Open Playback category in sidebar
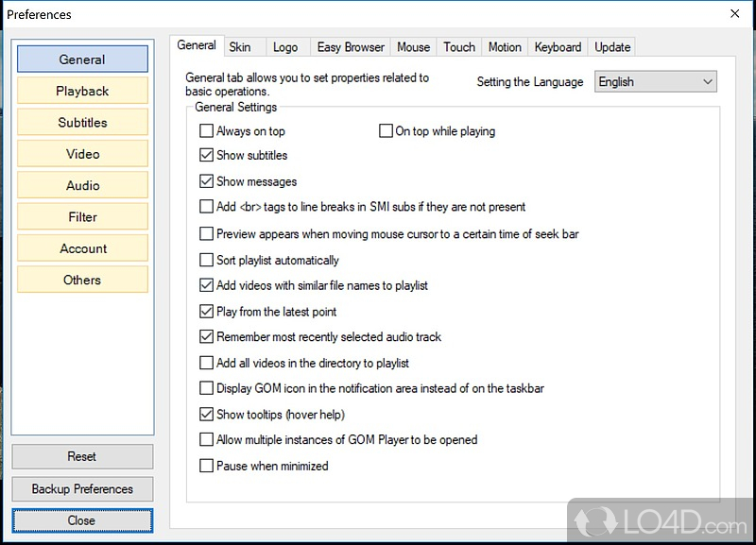Image resolution: width=756 pixels, height=545 pixels. [82, 91]
